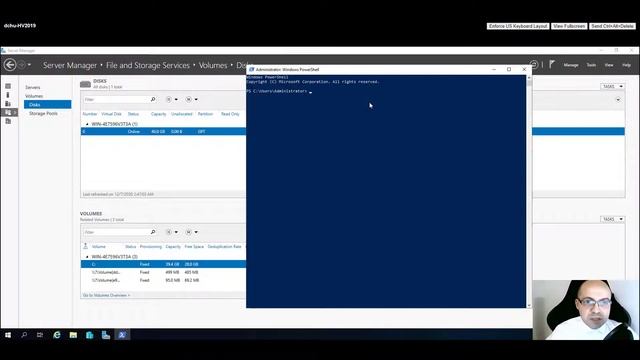This screenshot has height=360, width=640.
Task: Open Volumes saved queries dropdown
Action: 191,232
